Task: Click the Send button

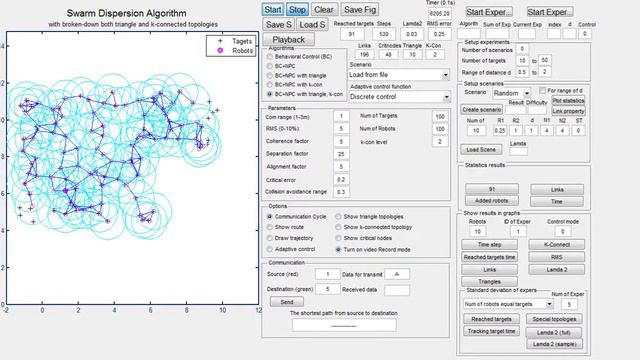Action: point(287,302)
